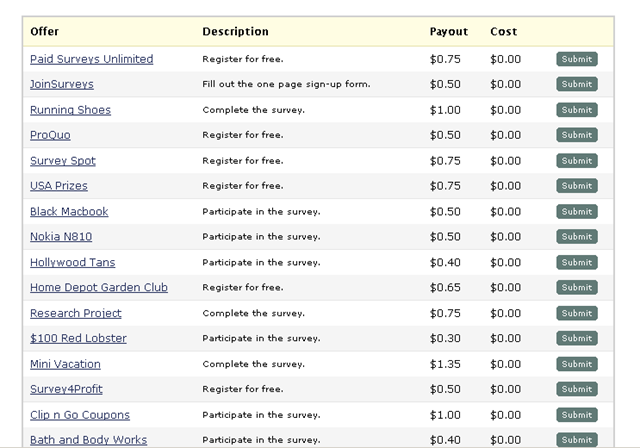Submit the Paid Surveys Unlimited offer

pyautogui.click(x=577, y=59)
